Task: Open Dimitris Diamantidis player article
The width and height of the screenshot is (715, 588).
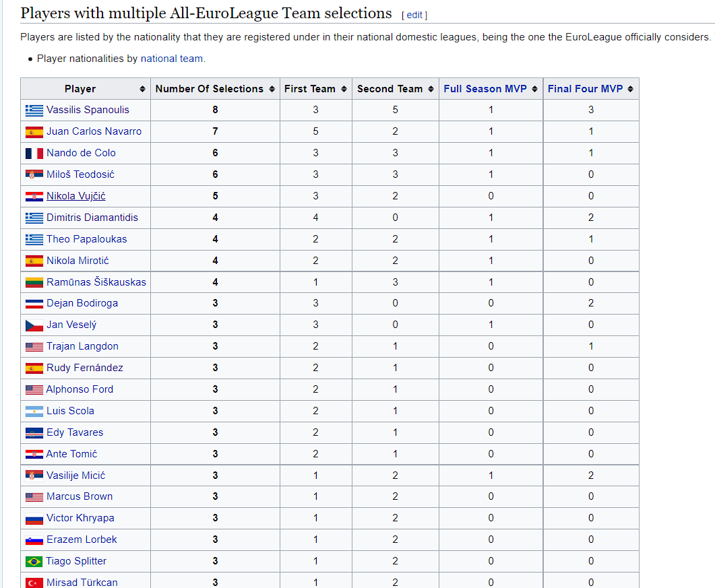Action: tap(92, 218)
